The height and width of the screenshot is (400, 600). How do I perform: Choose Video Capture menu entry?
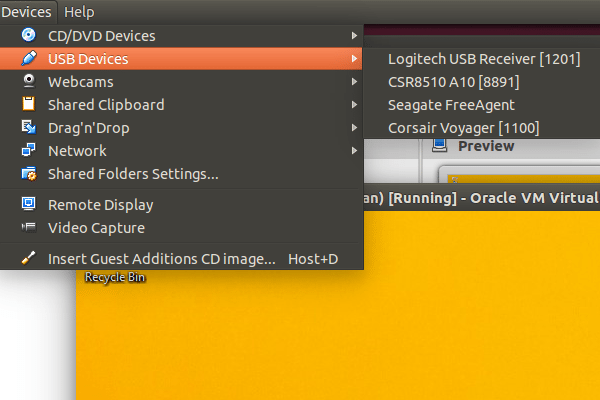tap(181, 228)
